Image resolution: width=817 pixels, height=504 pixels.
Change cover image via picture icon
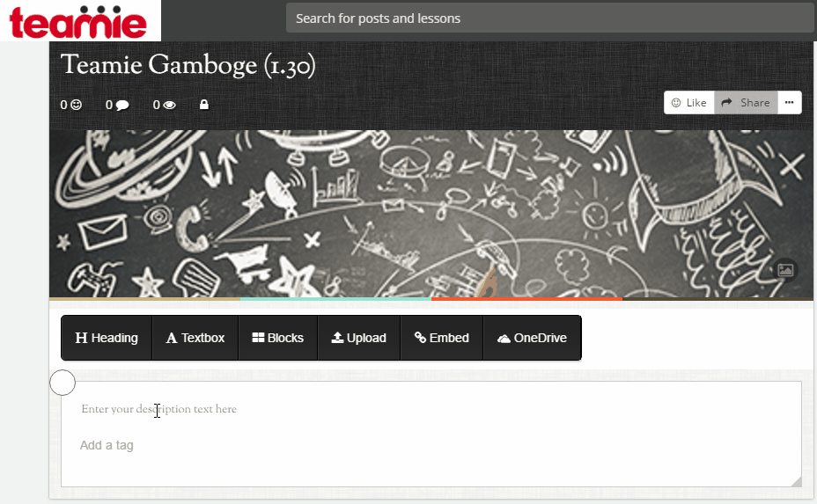point(785,270)
